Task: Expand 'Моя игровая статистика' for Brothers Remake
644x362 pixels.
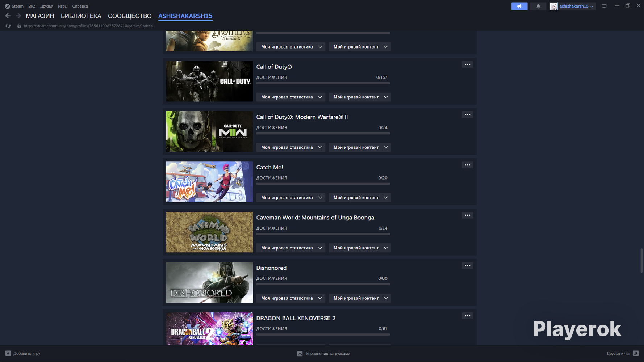Action: click(x=291, y=47)
